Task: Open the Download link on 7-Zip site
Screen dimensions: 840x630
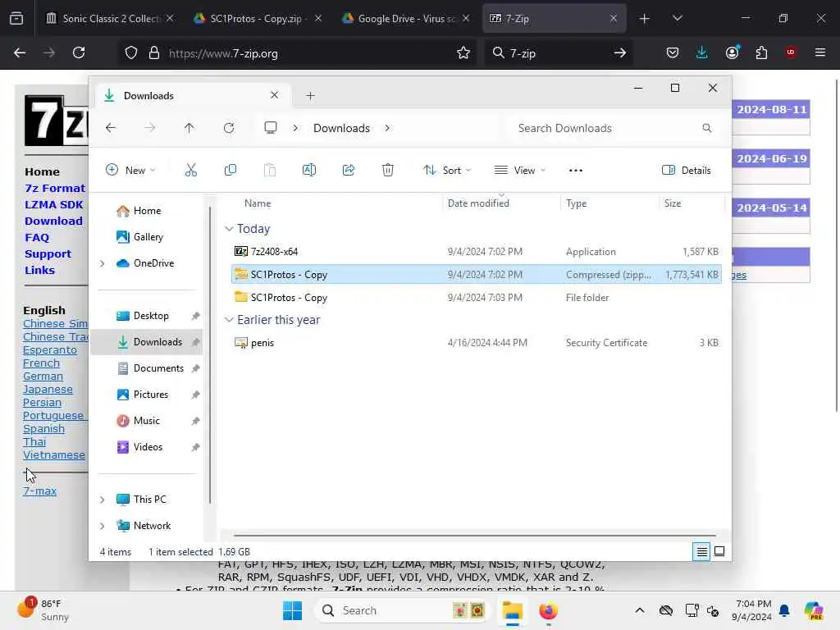Action: click(x=53, y=221)
